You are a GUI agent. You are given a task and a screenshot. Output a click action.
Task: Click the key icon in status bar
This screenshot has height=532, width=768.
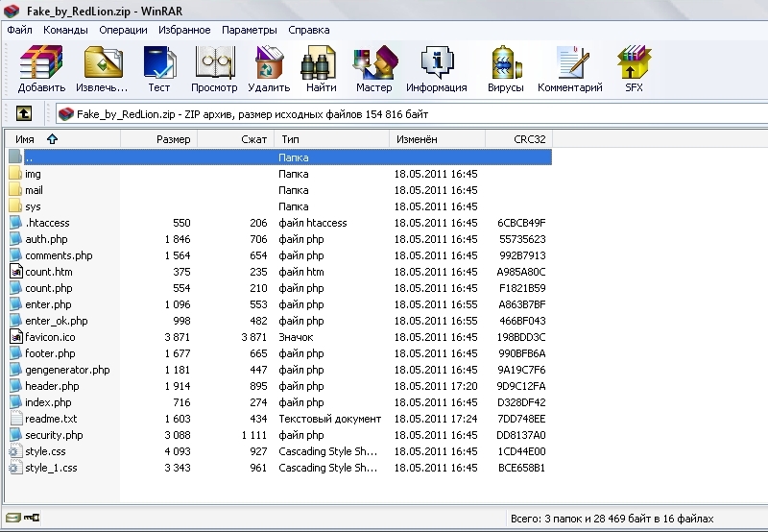(x=32, y=518)
